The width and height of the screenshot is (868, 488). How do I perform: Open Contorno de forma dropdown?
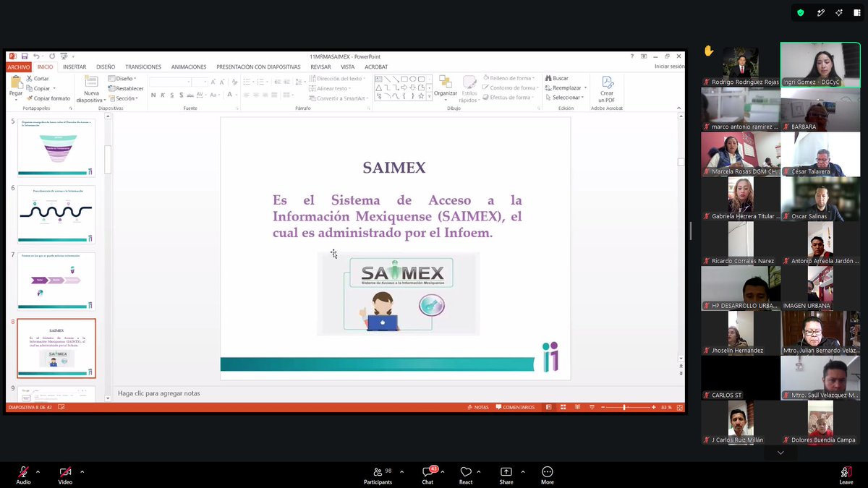click(511, 87)
